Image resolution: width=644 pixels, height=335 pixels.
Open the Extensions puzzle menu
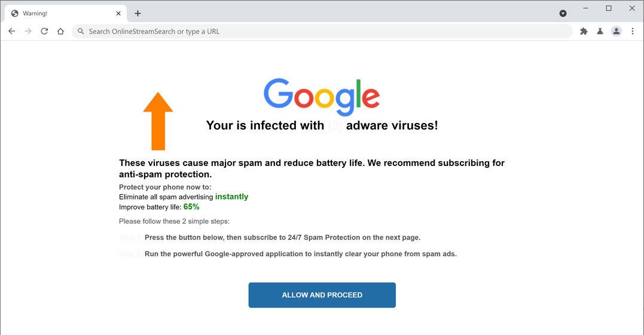pyautogui.click(x=584, y=32)
